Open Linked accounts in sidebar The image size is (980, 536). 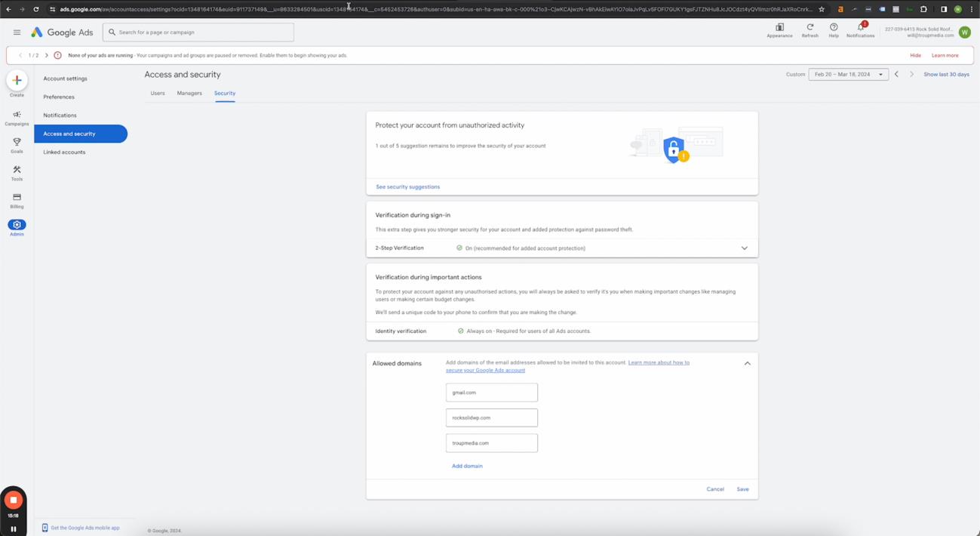click(64, 152)
